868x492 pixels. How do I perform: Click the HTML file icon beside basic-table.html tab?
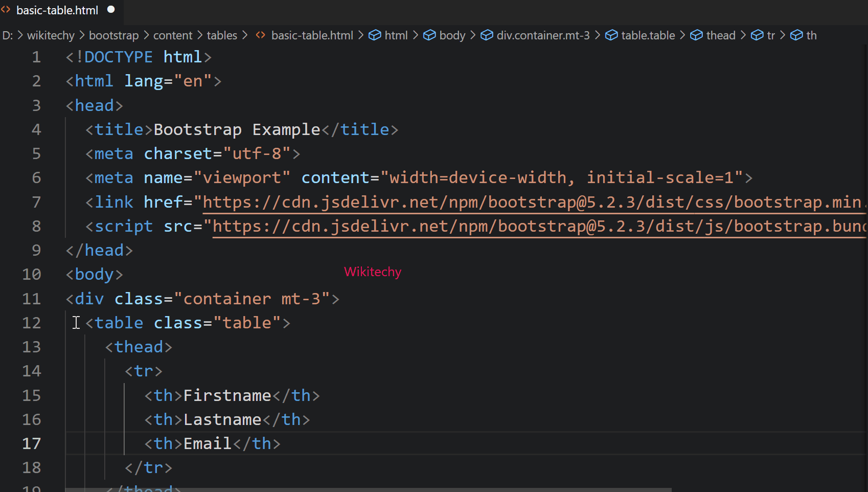click(7, 10)
